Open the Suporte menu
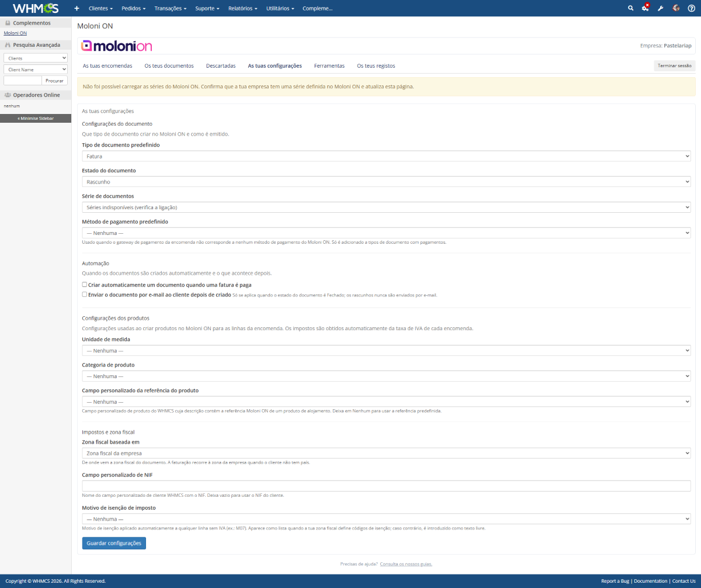 [x=207, y=8]
